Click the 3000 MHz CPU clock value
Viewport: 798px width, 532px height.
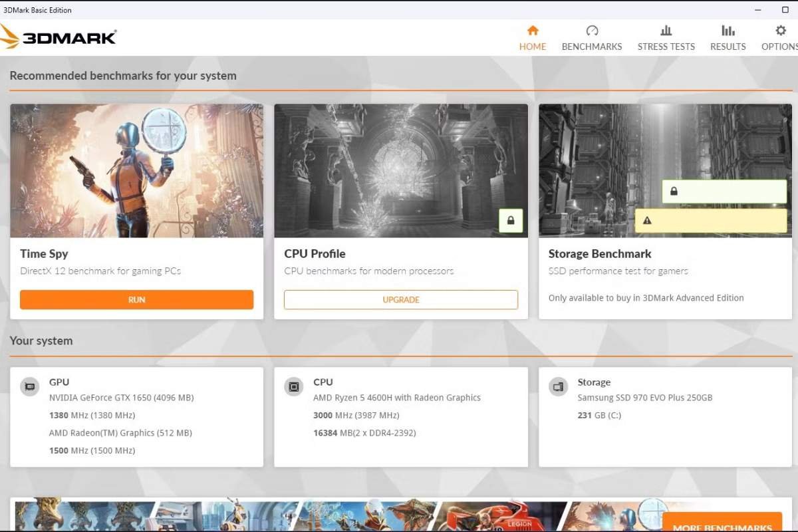pos(356,416)
